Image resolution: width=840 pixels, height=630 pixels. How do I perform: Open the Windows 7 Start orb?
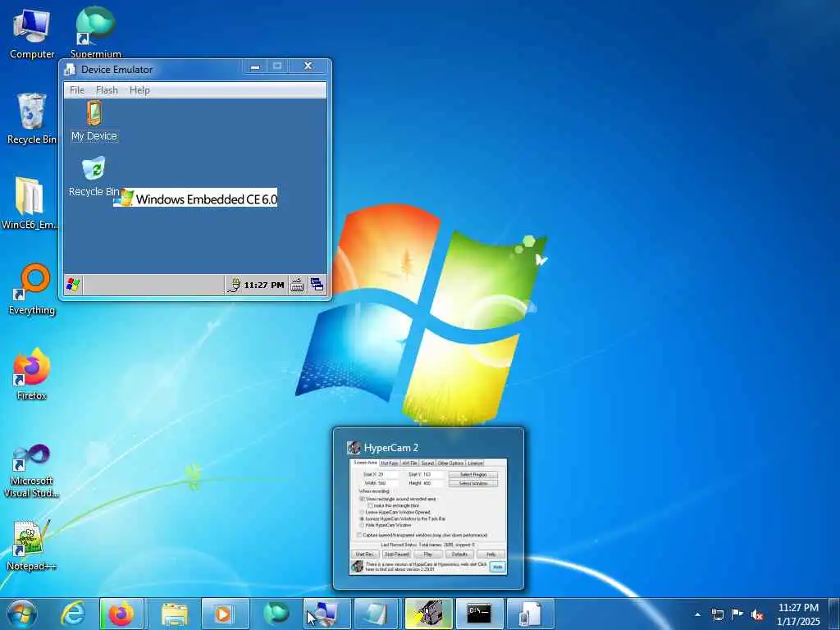22,614
